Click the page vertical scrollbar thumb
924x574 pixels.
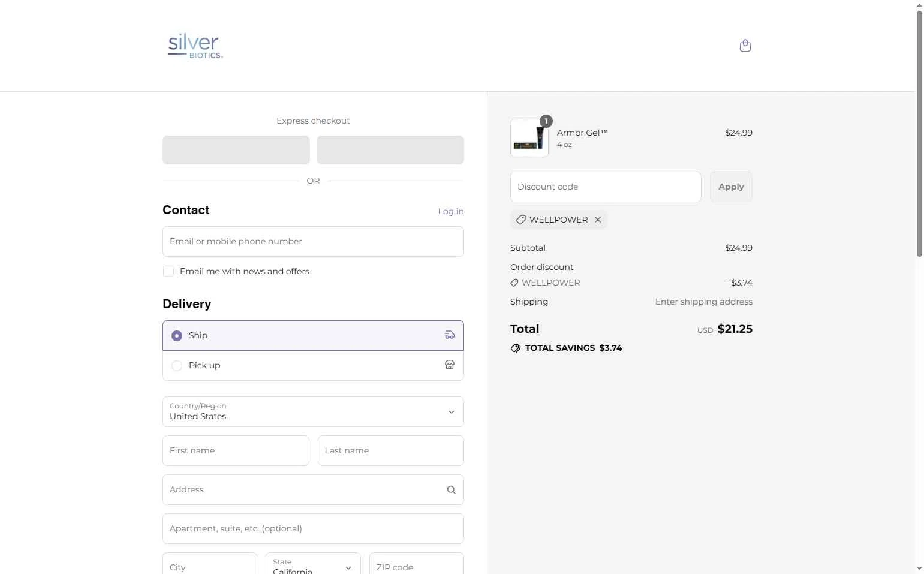coord(919,133)
